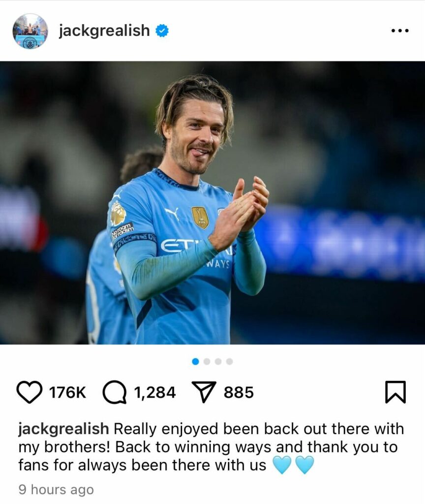Open the 1,284 comments count
425x504 pixels.
[x=155, y=392]
